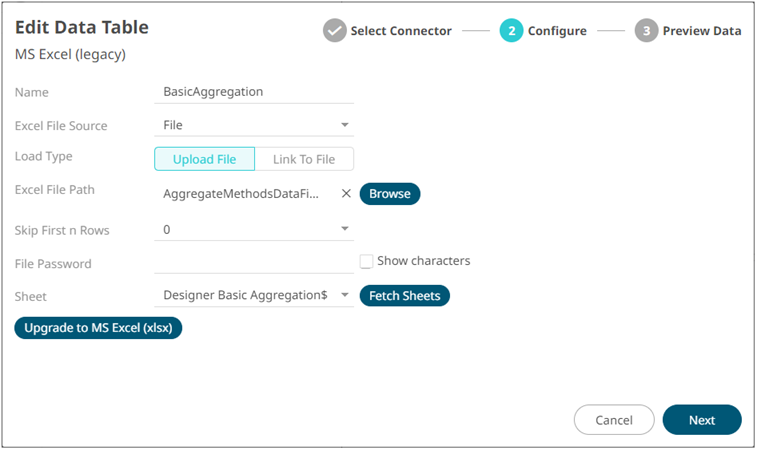Cancel the Edit Data Table dialog
This screenshot has height=450, width=757.
coord(614,420)
